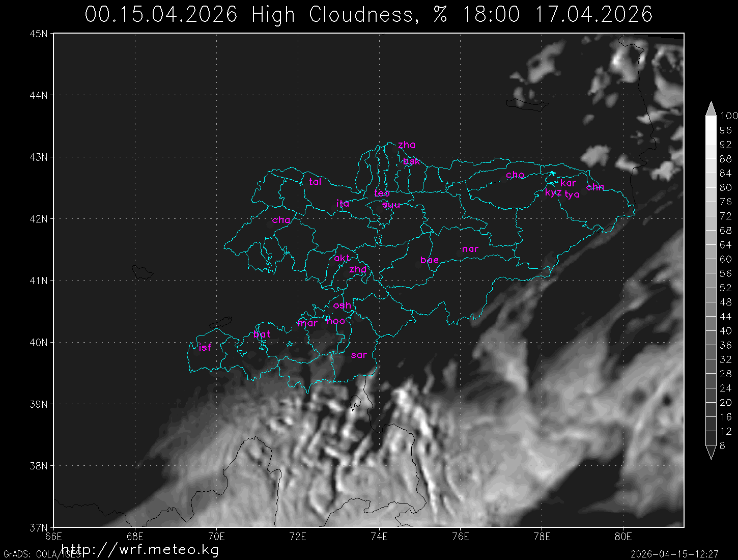
Task: Click the 'bsk' station marker label
Action: click(411, 161)
